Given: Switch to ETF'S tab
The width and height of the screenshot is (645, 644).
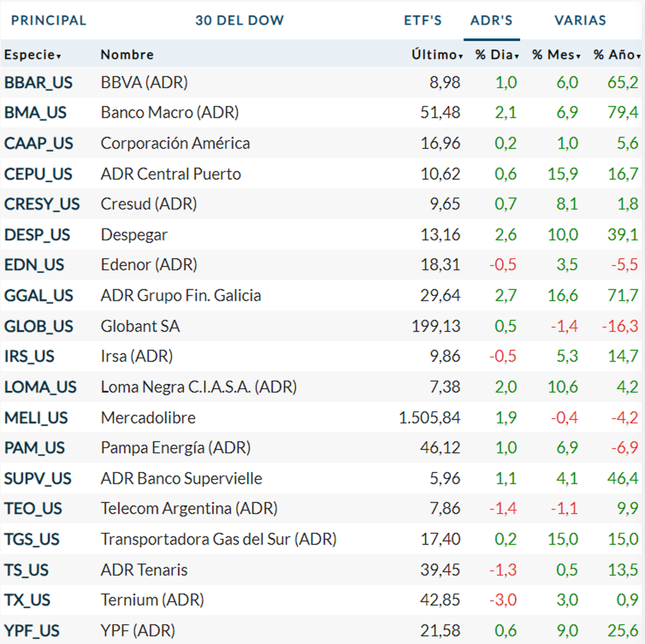Looking at the screenshot, I should pos(422,20).
